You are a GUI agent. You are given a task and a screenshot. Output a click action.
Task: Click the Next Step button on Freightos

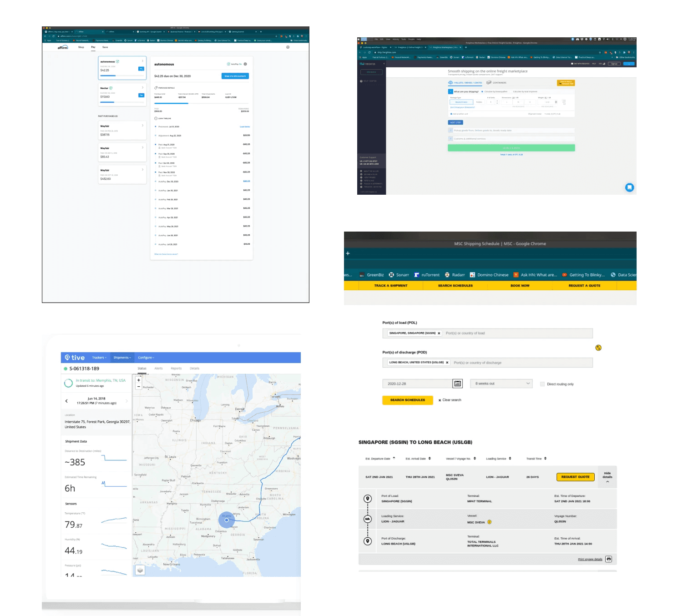tap(455, 122)
